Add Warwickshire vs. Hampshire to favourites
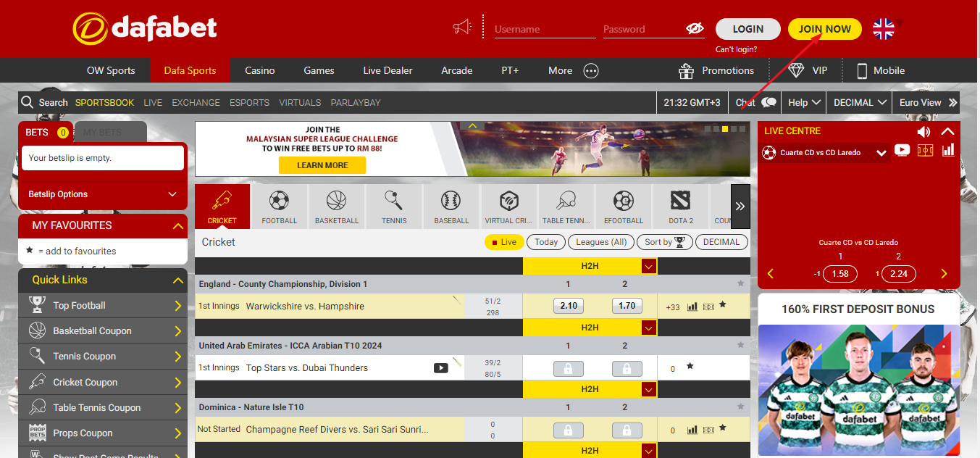The height and width of the screenshot is (458, 980). pyautogui.click(x=722, y=305)
